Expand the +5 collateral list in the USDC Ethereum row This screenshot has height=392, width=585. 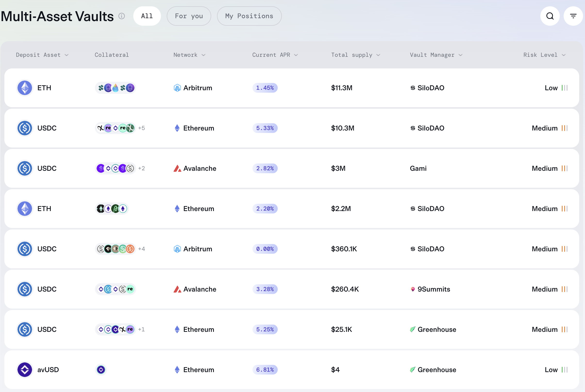coord(141,128)
